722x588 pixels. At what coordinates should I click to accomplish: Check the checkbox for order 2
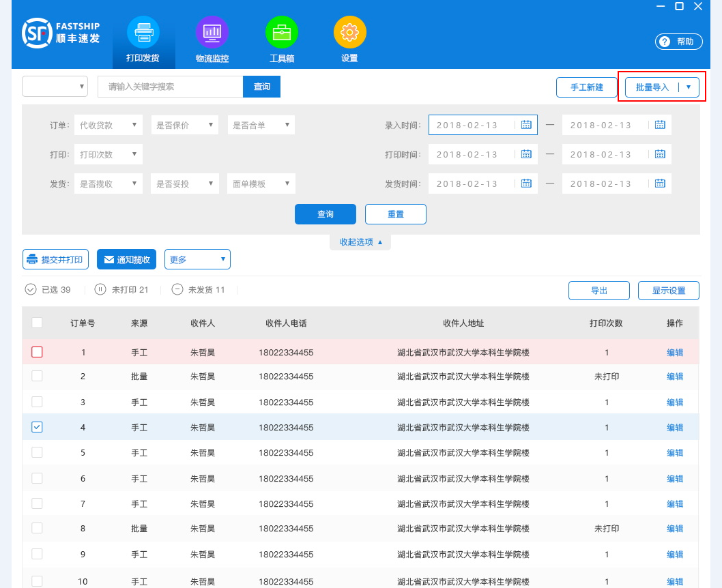[37, 376]
